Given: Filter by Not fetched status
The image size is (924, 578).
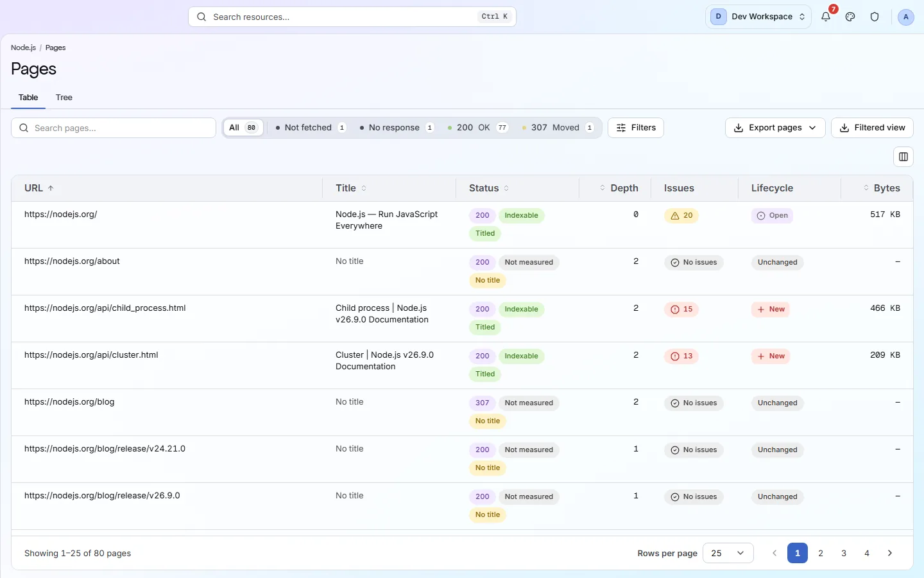Looking at the screenshot, I should (311, 128).
